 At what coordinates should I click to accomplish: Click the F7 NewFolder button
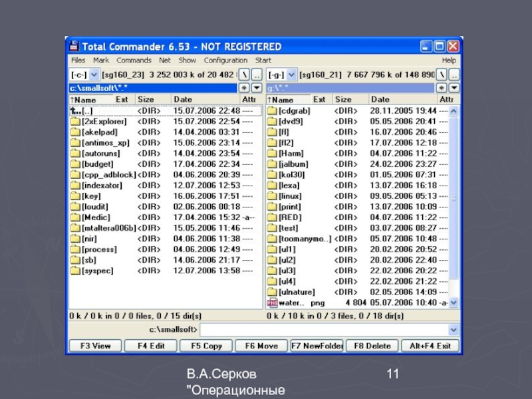[317, 346]
